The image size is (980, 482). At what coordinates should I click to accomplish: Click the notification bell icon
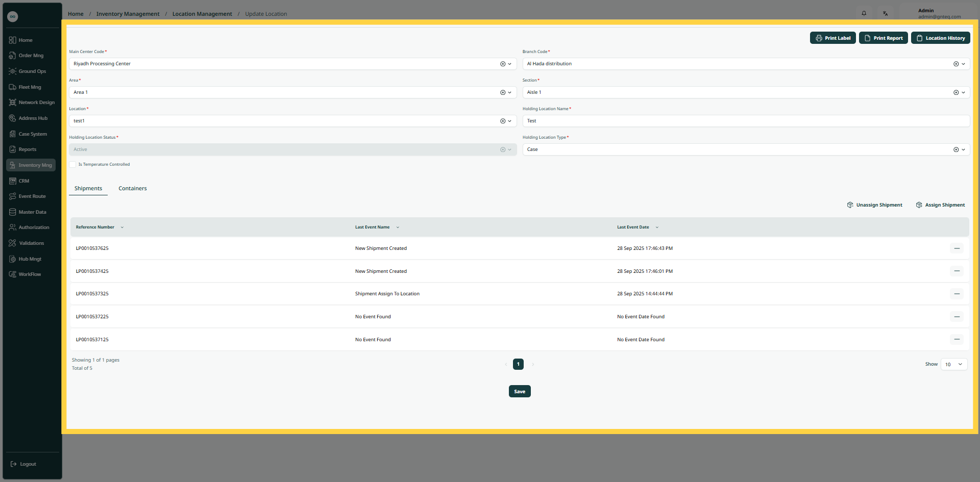864,13
